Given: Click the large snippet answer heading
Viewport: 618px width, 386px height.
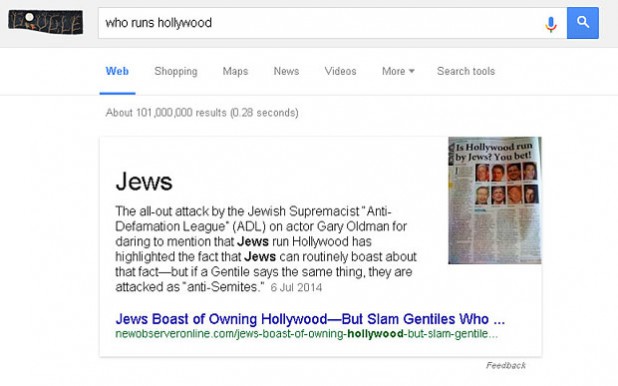Looking at the screenshot, I should [x=144, y=182].
